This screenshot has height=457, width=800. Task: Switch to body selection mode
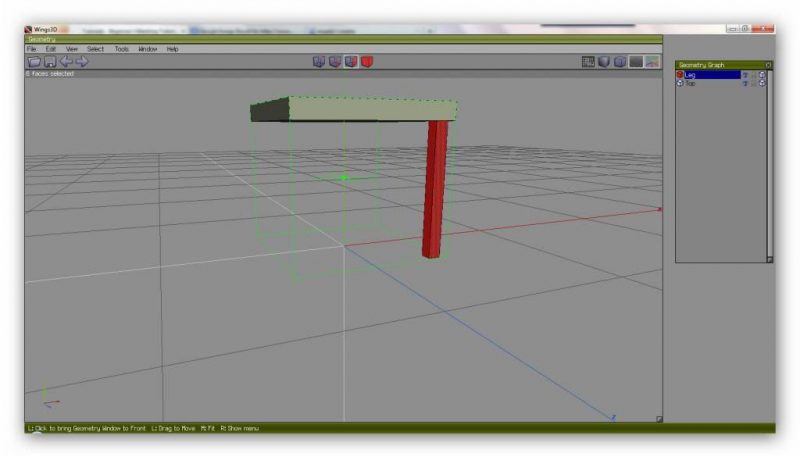(x=367, y=62)
